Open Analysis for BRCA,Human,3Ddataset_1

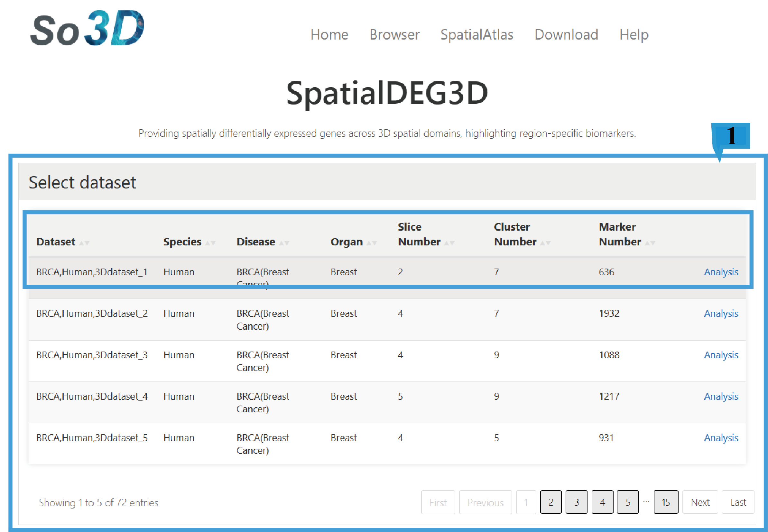(721, 272)
